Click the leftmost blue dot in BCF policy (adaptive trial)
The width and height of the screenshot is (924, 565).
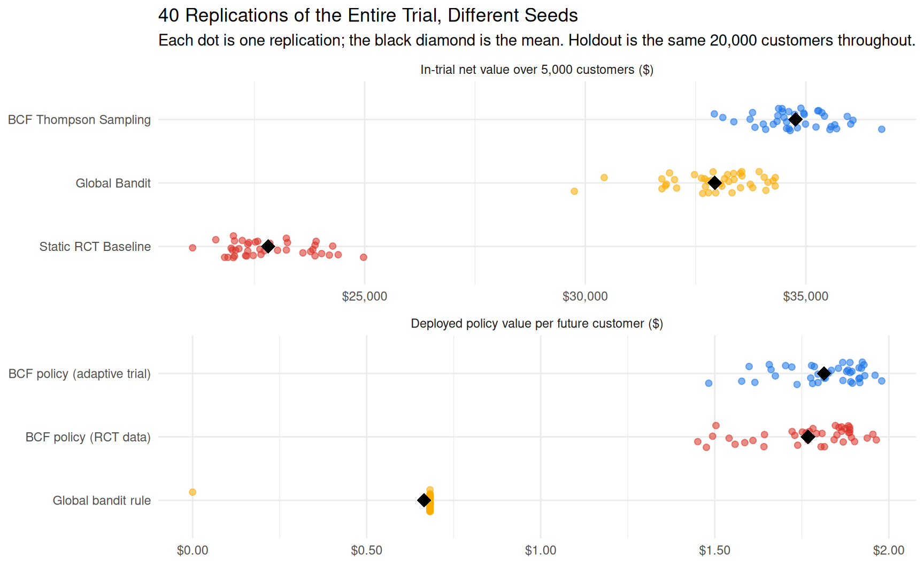[x=709, y=383]
